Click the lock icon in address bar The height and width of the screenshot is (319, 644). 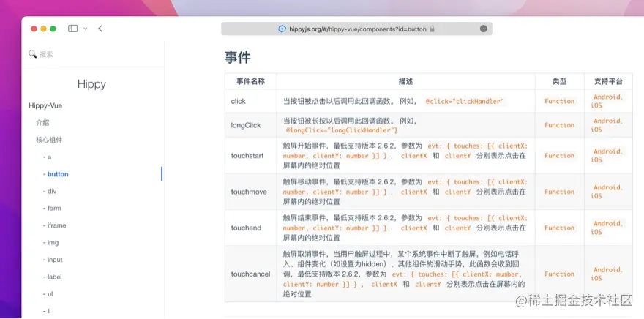432,29
